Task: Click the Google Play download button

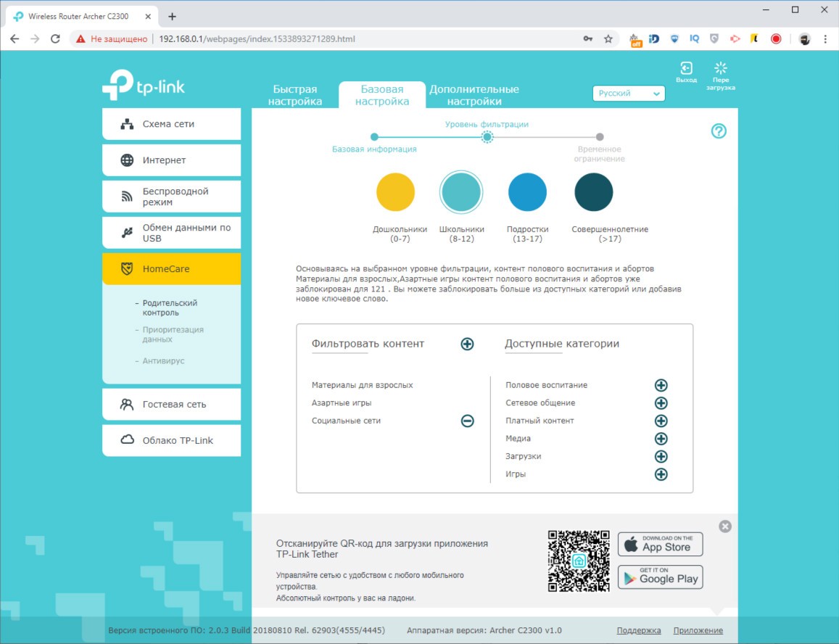Action: pyautogui.click(x=660, y=577)
